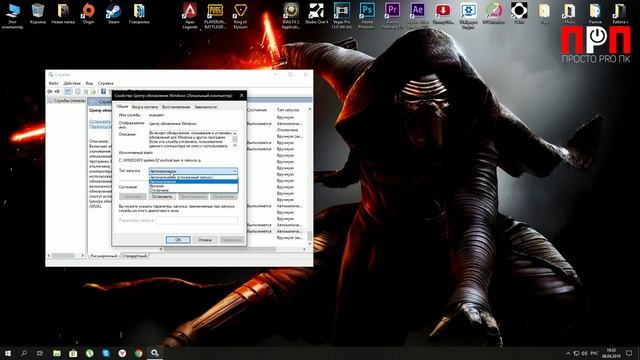Open the Файл menu in Services window

(x=53, y=83)
